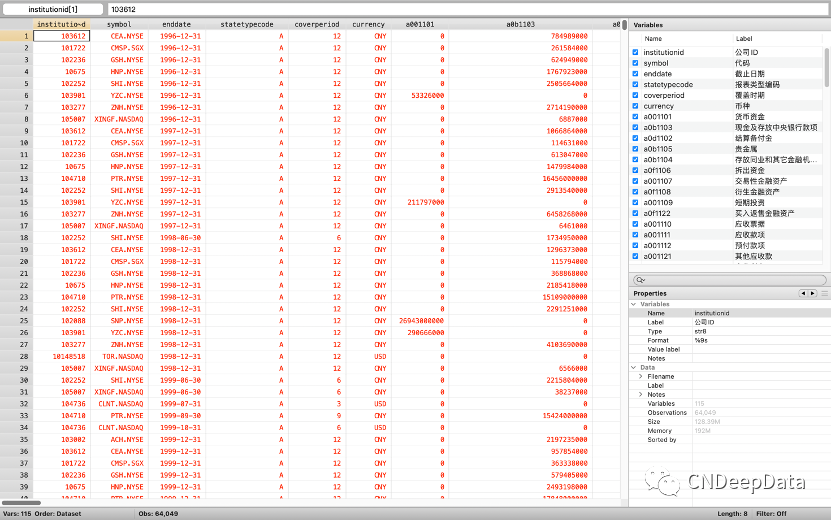Click the institutionid[1] cell reference box
This screenshot has height=520, width=832.
[53, 10]
